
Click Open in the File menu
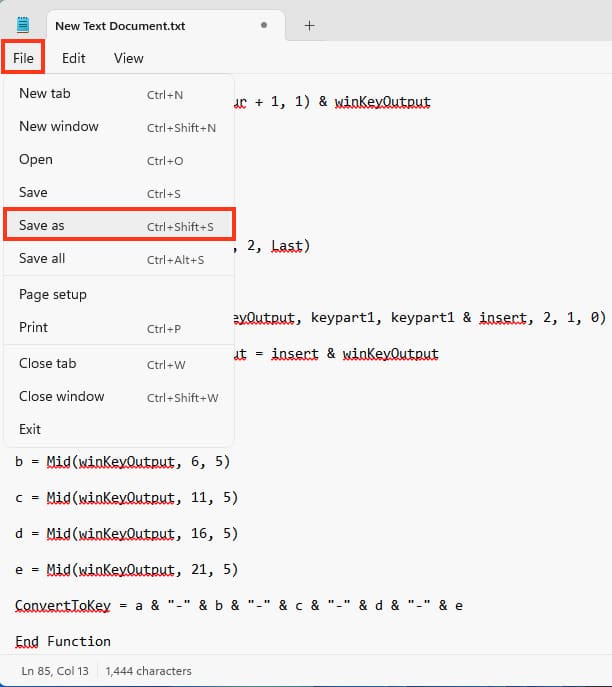36,160
